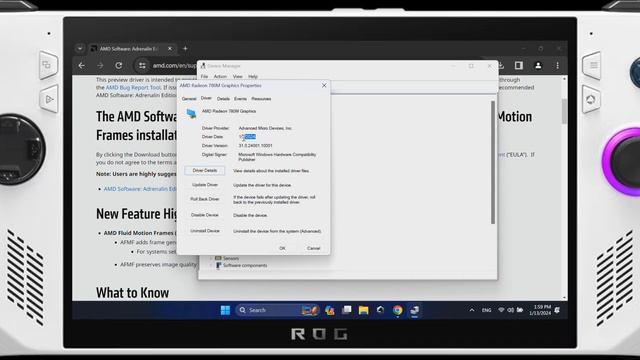Open View menu in Device Manager
The image size is (640, 360).
[238, 76]
